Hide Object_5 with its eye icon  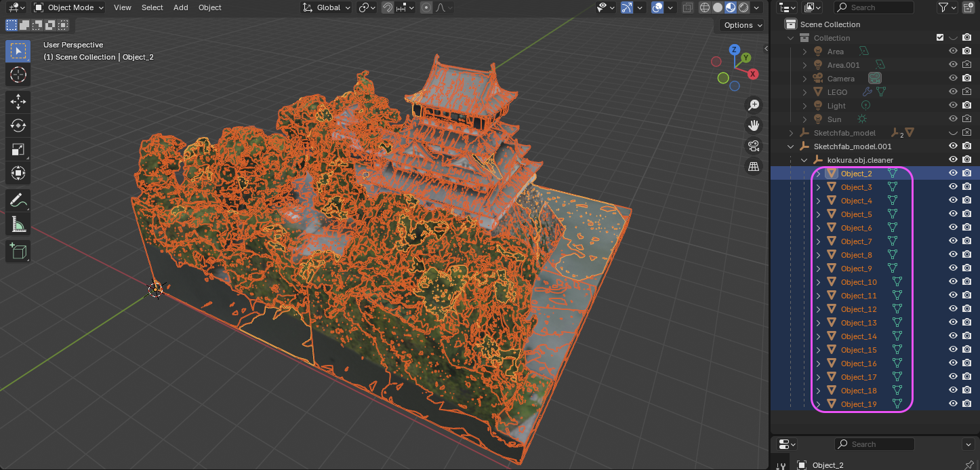click(953, 214)
